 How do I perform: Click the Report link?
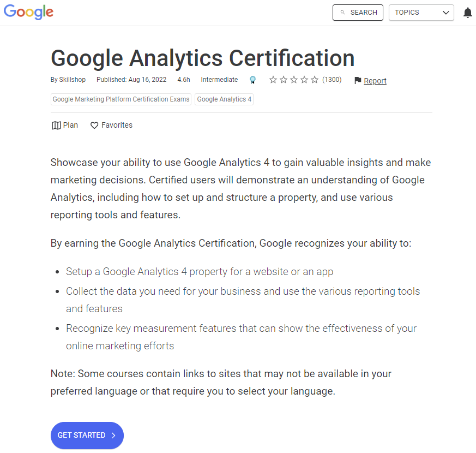click(375, 80)
